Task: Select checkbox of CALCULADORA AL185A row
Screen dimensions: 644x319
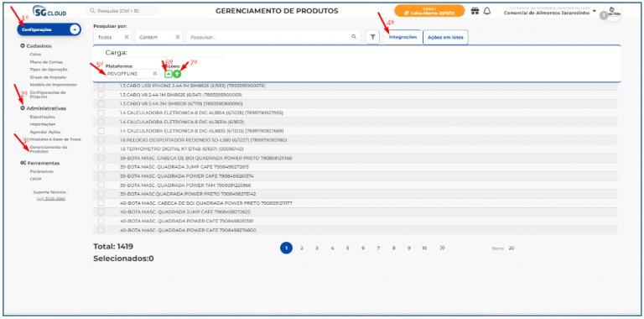Action: click(x=101, y=112)
